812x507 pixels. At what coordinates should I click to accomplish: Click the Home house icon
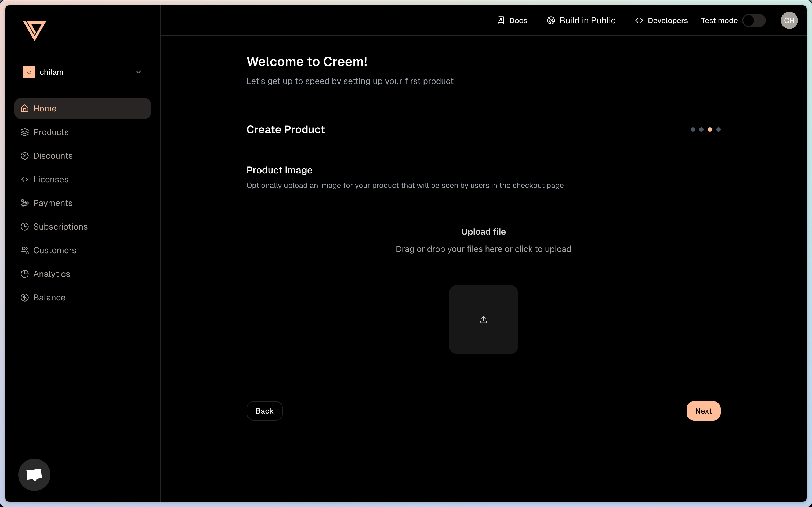[x=25, y=108]
